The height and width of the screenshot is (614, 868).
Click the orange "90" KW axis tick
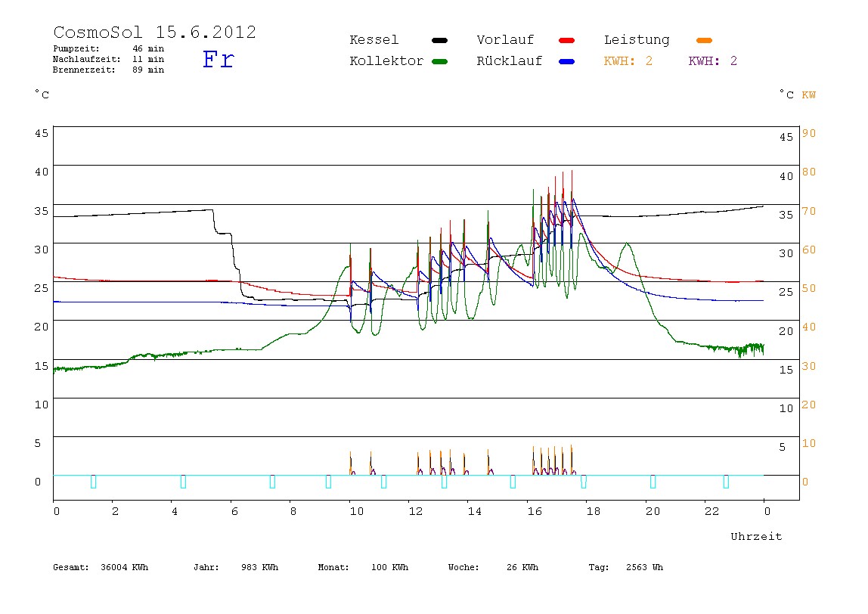point(809,133)
